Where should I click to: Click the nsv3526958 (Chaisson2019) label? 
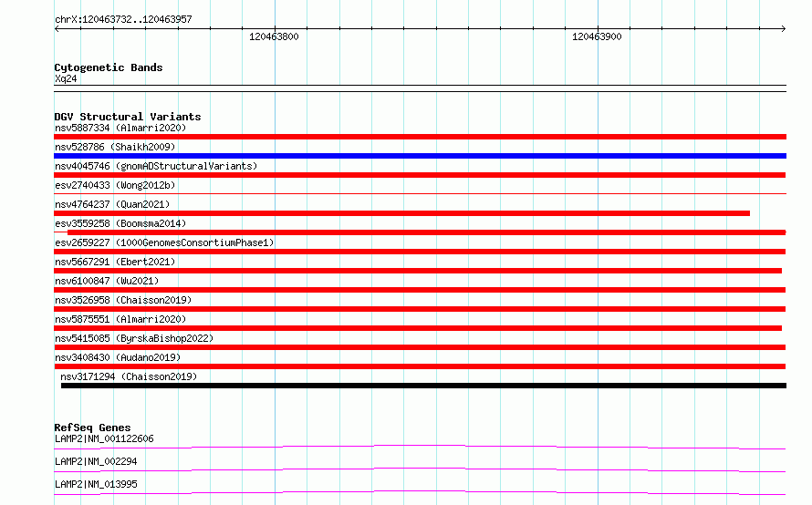coord(123,300)
